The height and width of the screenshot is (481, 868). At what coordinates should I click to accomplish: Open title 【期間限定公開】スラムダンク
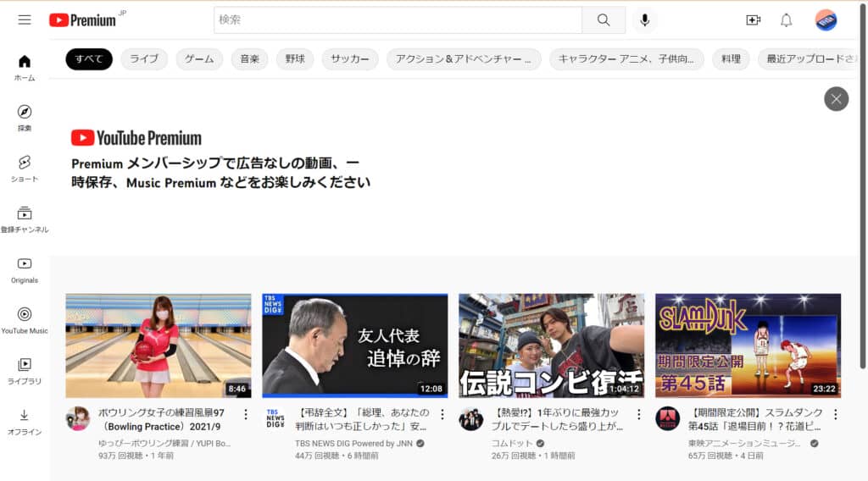[x=755, y=420]
